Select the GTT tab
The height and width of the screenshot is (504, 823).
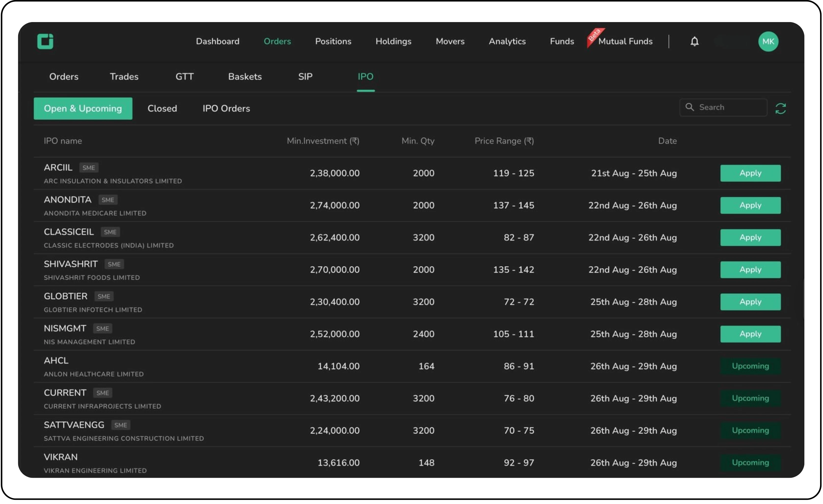(x=184, y=77)
